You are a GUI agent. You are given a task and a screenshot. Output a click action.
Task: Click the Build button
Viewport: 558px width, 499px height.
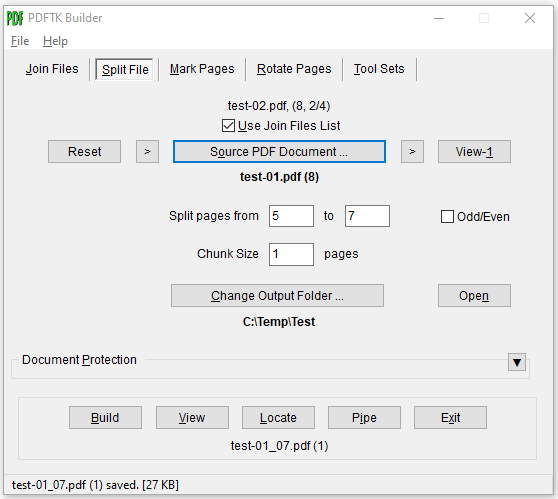(x=105, y=417)
